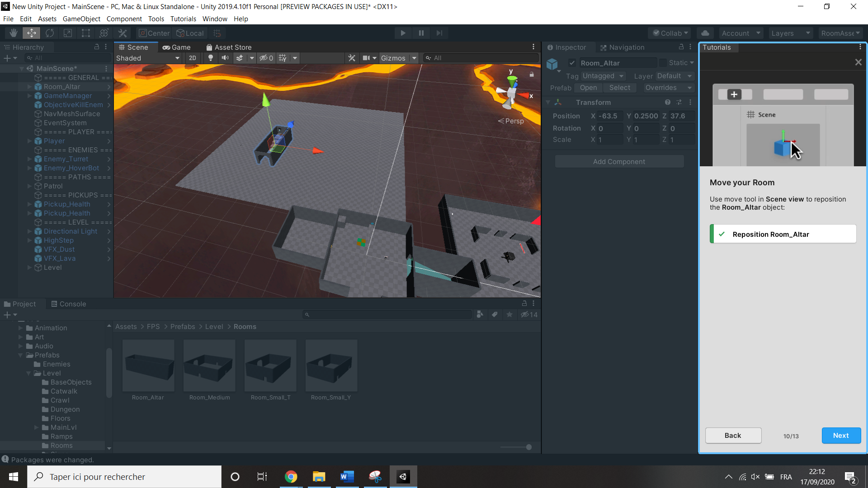Toggle 2D view mode
The image size is (868, 488).
tap(193, 58)
